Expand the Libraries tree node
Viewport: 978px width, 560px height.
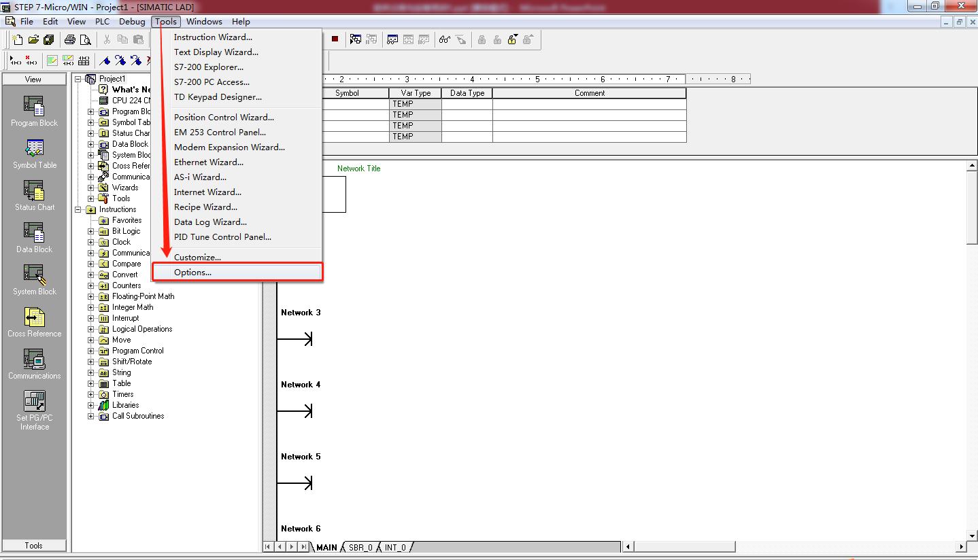(x=91, y=405)
